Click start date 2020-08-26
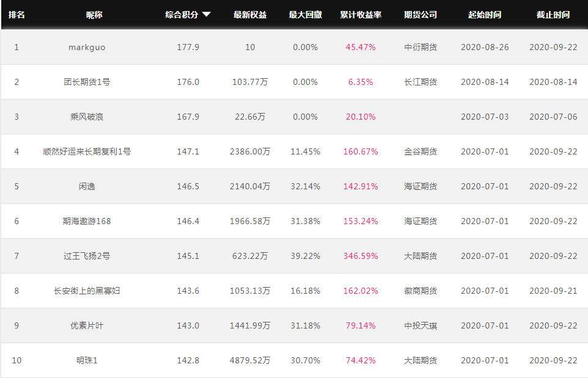The height and width of the screenshot is (378, 588). point(485,47)
